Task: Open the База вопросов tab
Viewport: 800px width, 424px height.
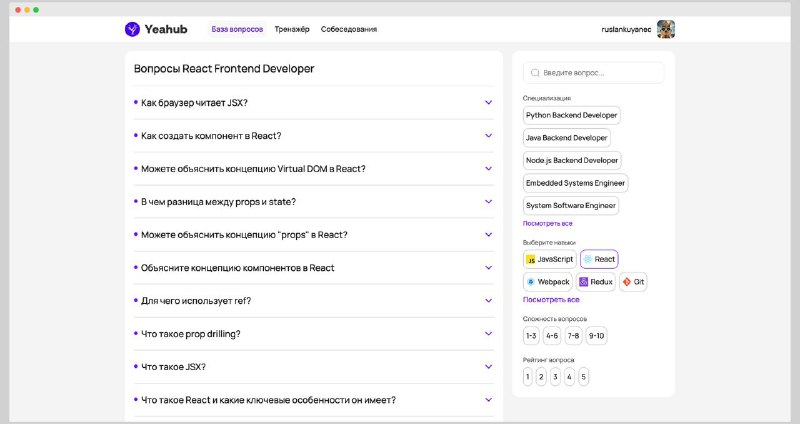Action: [237, 29]
